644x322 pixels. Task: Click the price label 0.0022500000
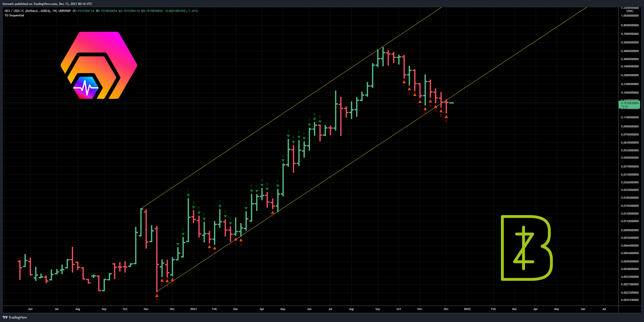click(630, 293)
